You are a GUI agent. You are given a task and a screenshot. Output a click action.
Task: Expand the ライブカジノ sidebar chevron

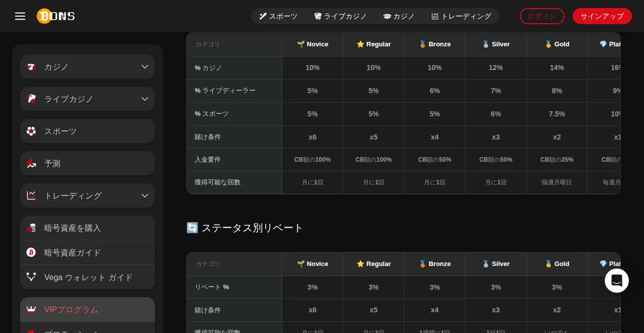[x=145, y=99]
